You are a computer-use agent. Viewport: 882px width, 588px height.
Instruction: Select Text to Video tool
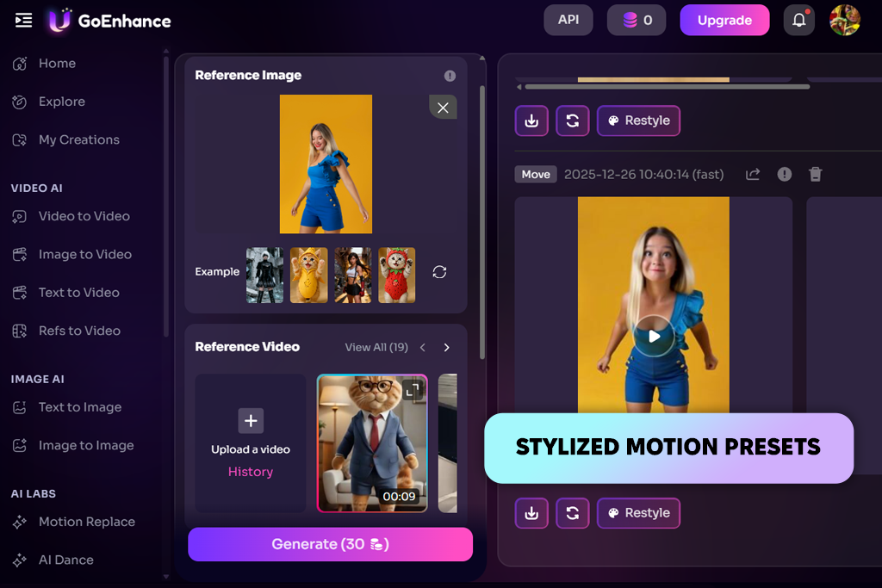(78, 293)
